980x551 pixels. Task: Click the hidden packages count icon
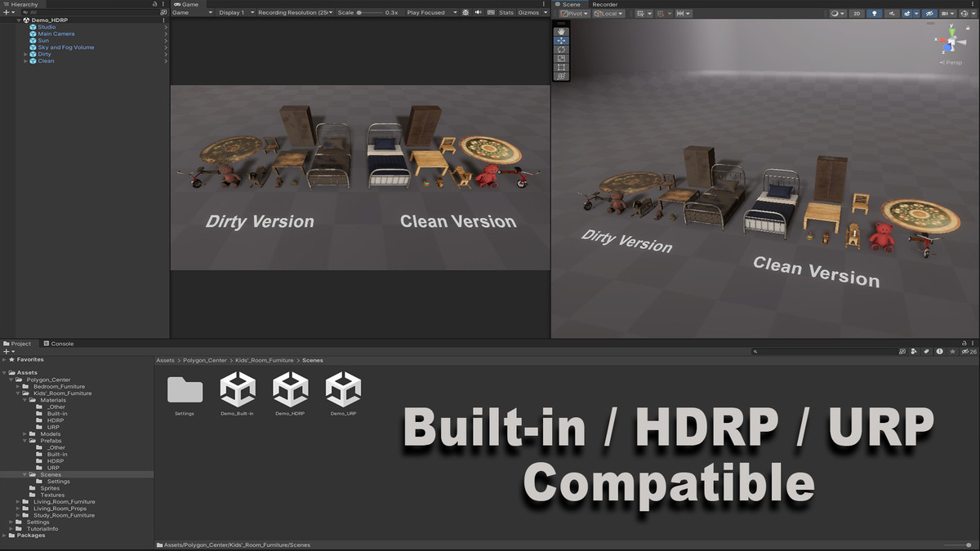point(969,352)
